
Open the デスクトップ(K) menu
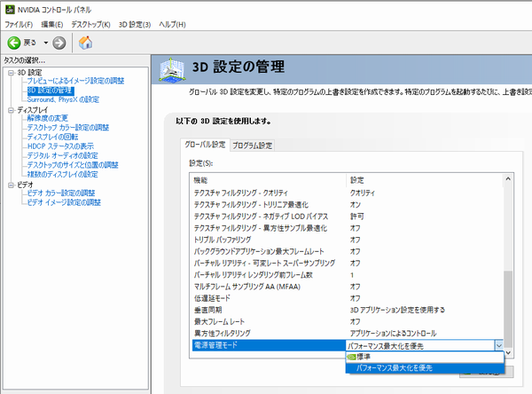point(90,25)
